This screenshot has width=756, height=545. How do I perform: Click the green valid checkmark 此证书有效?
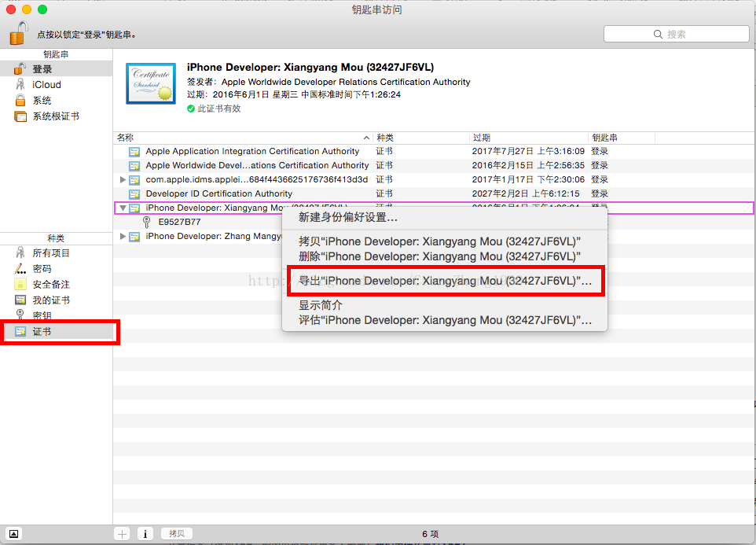(191, 109)
